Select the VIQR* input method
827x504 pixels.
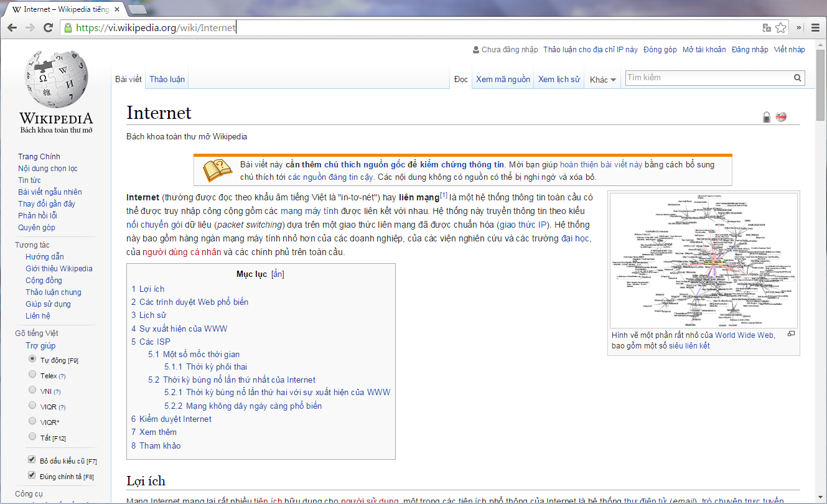[x=32, y=421]
